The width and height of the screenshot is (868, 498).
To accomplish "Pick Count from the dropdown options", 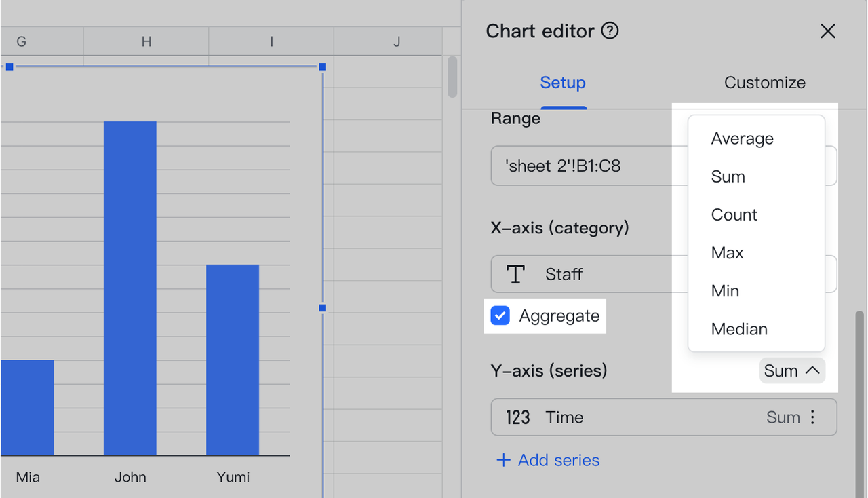I will pyautogui.click(x=734, y=214).
